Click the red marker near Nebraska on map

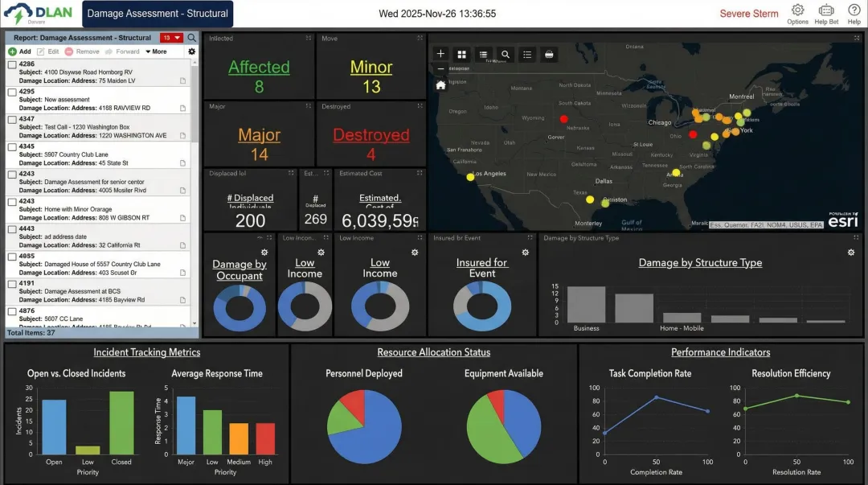pos(564,118)
